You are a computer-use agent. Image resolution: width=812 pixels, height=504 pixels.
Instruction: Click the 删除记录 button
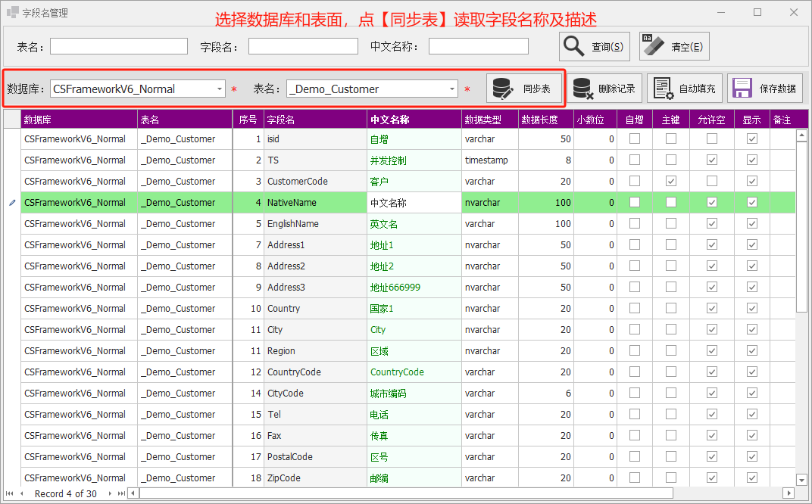pos(604,89)
